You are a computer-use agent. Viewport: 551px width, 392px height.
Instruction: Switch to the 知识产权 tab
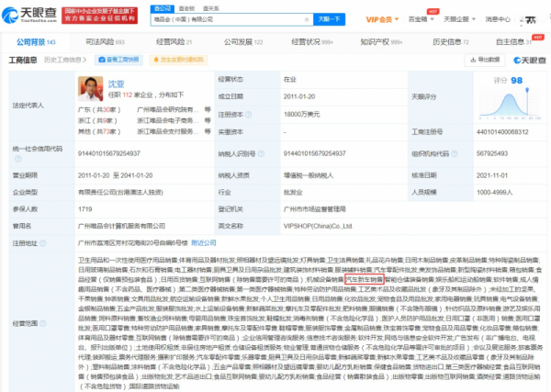[x=381, y=42]
